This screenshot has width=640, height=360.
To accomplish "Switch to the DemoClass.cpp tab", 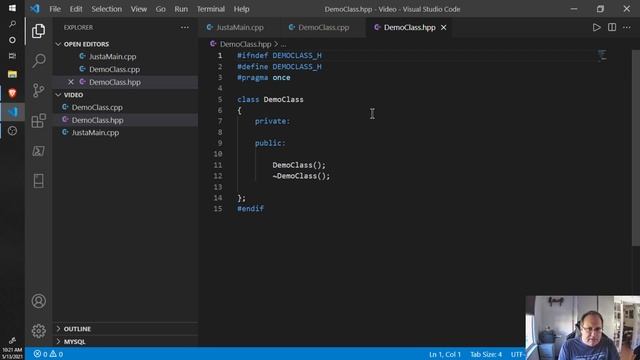I will [x=323, y=27].
